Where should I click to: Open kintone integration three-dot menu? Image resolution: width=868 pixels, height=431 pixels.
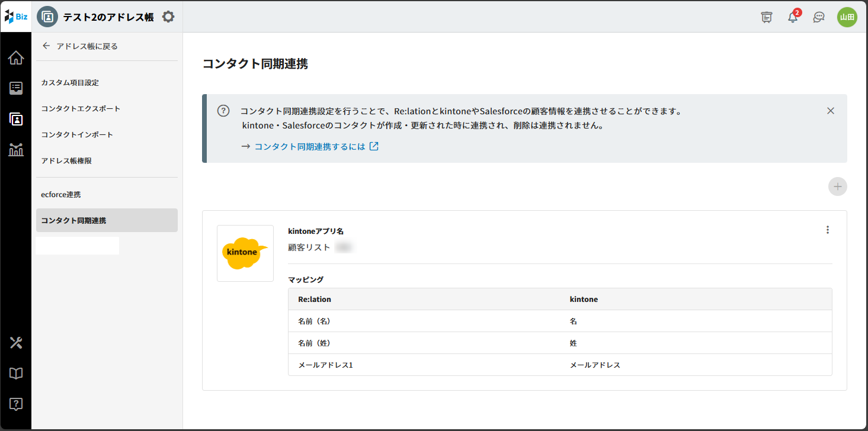pos(828,230)
